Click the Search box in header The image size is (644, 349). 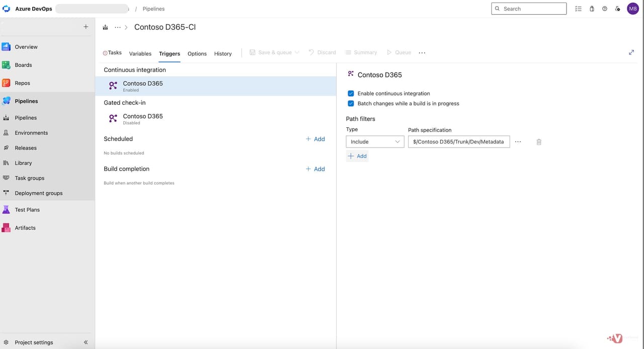click(529, 9)
